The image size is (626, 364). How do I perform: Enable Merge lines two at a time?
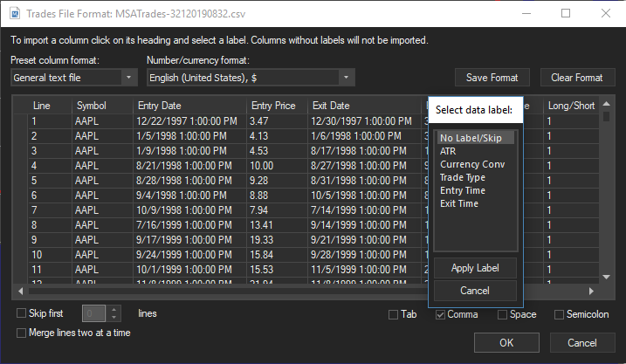21,333
